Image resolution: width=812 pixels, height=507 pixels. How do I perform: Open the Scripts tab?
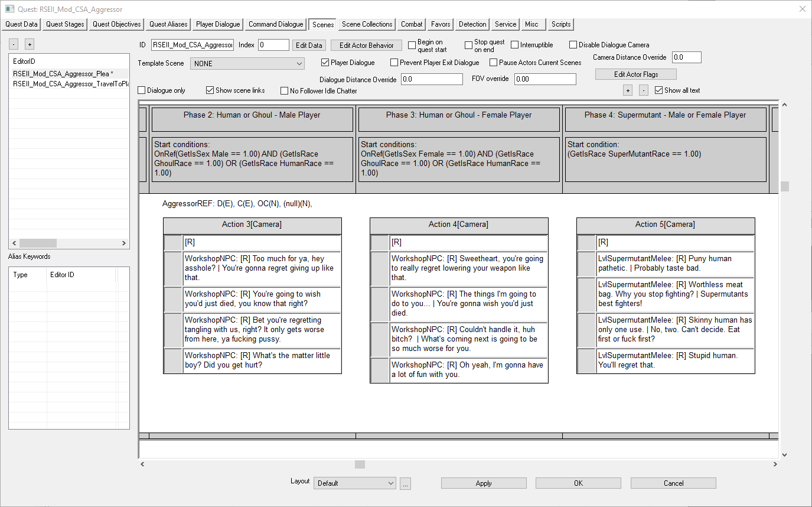click(x=561, y=24)
